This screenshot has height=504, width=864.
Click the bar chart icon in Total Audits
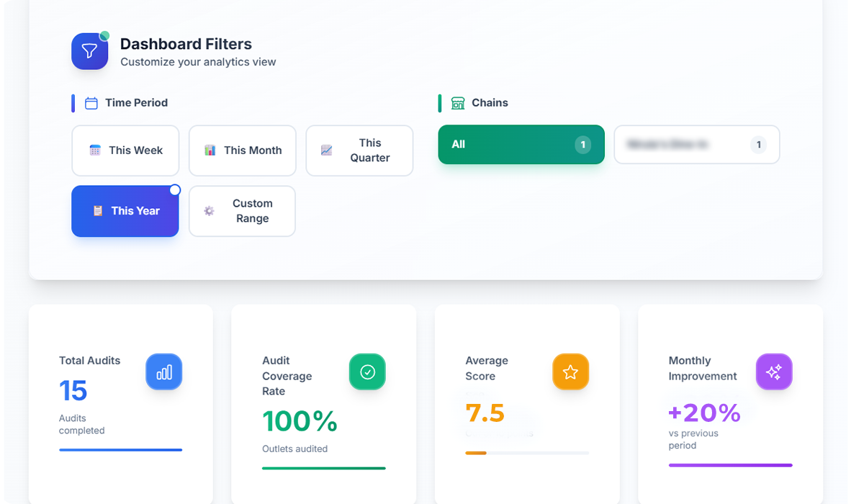(164, 372)
